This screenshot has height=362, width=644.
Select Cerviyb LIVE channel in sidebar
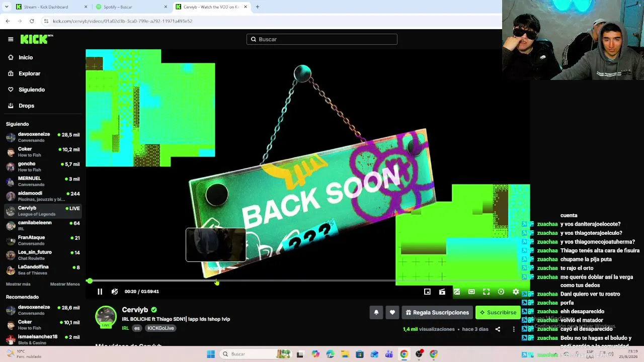pos(43,211)
